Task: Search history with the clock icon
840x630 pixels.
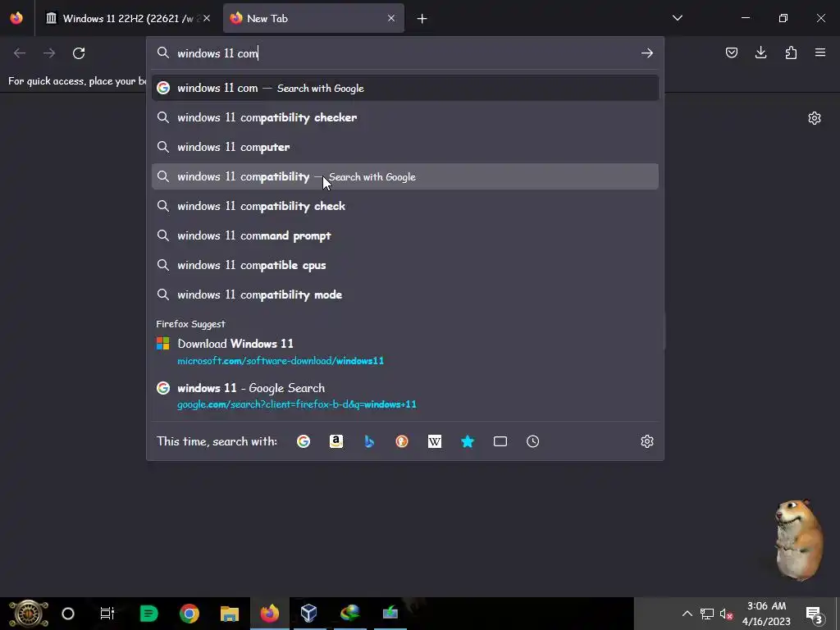Action: (532, 441)
